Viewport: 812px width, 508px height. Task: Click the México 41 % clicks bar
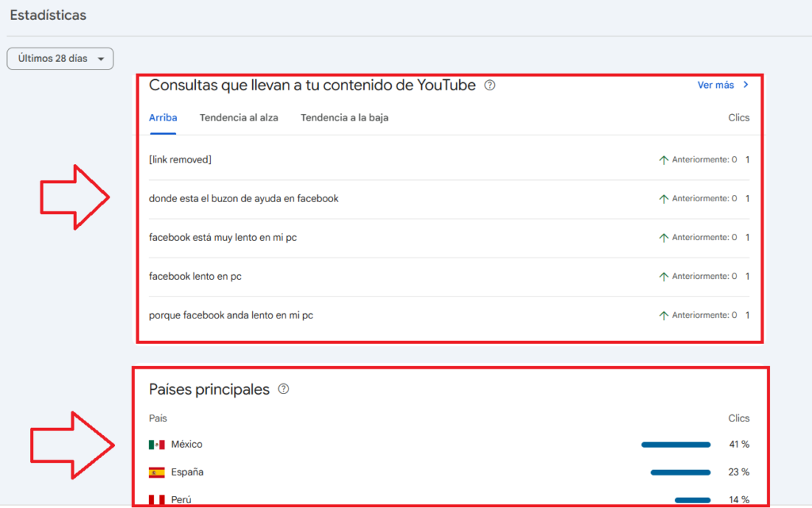(676, 445)
